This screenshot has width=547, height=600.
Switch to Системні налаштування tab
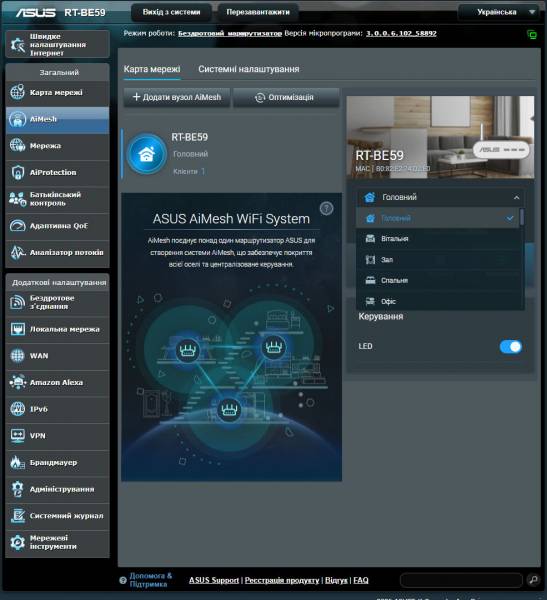coord(249,69)
